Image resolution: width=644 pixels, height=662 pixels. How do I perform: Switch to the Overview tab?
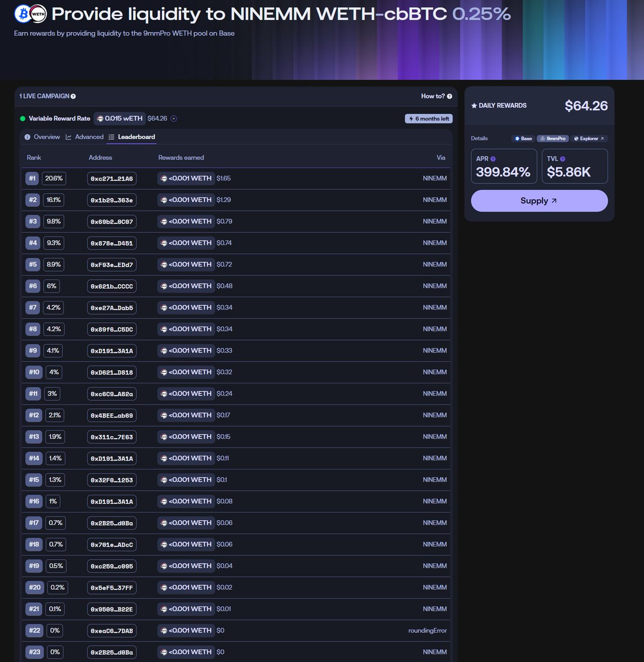pos(42,137)
